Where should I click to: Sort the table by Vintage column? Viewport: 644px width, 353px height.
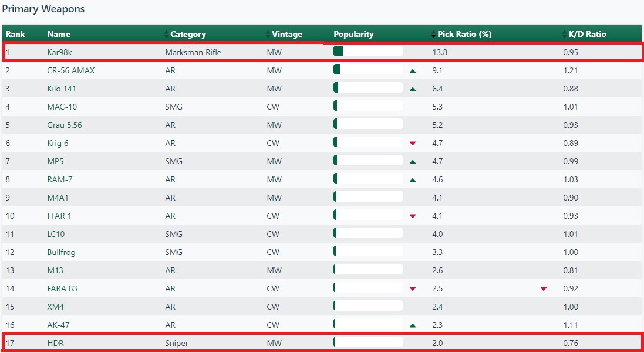(x=286, y=34)
